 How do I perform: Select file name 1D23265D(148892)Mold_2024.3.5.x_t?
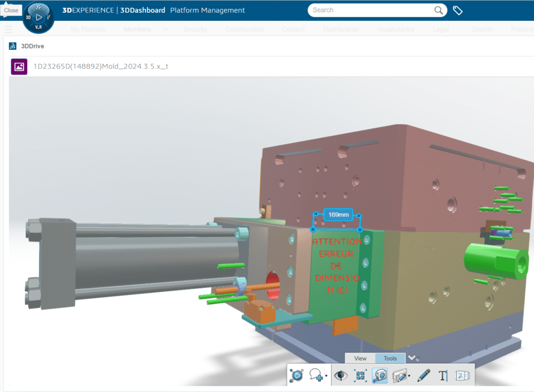point(101,66)
